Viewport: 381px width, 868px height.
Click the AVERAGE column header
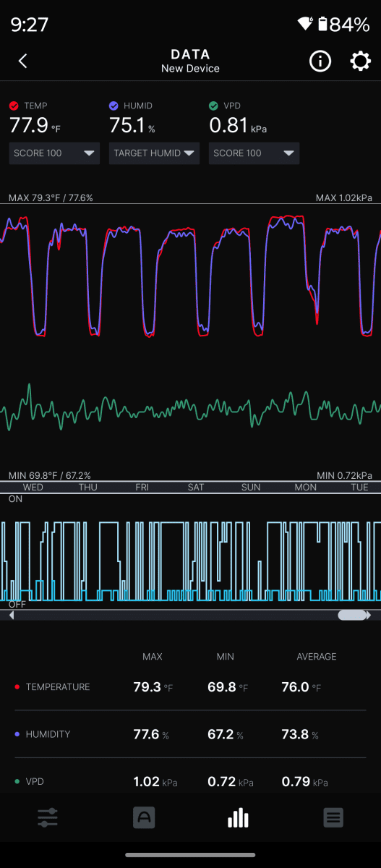click(317, 657)
